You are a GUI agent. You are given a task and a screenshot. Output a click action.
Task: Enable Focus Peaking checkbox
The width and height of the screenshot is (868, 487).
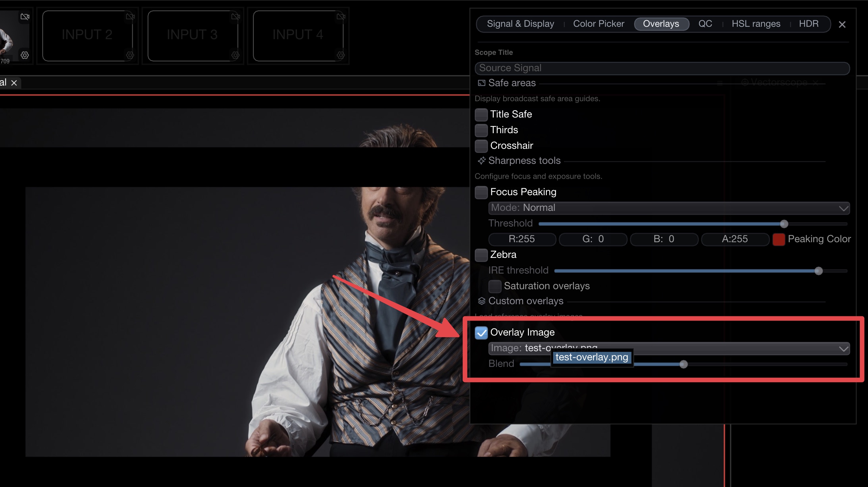pos(481,192)
